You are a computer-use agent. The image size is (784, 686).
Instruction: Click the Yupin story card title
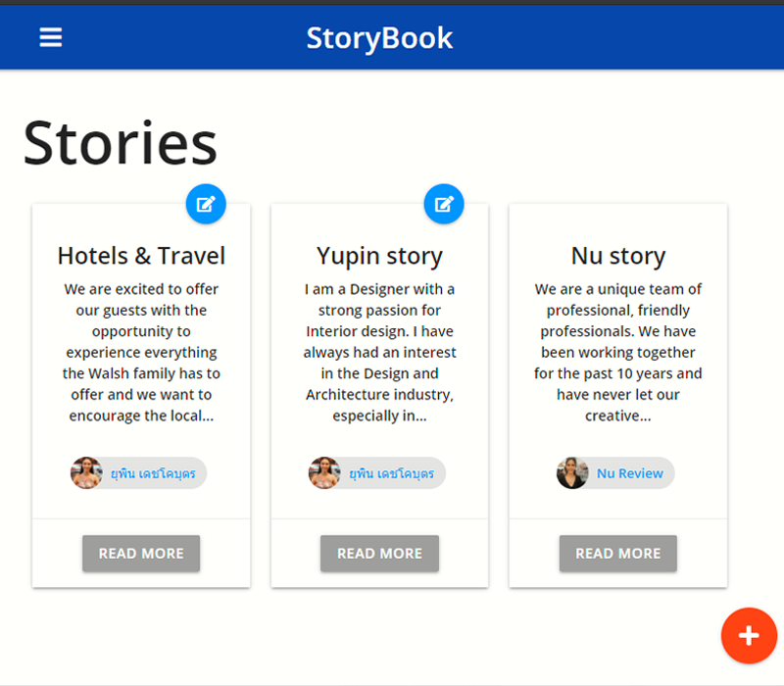click(379, 256)
